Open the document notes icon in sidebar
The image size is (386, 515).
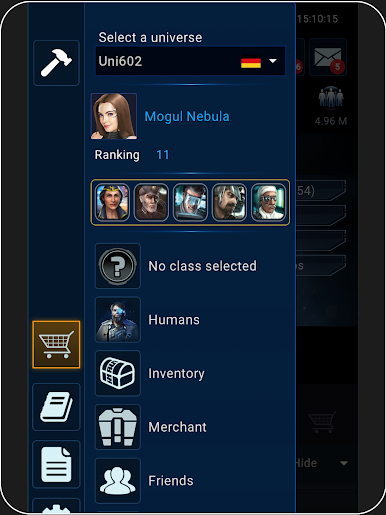pyautogui.click(x=56, y=464)
